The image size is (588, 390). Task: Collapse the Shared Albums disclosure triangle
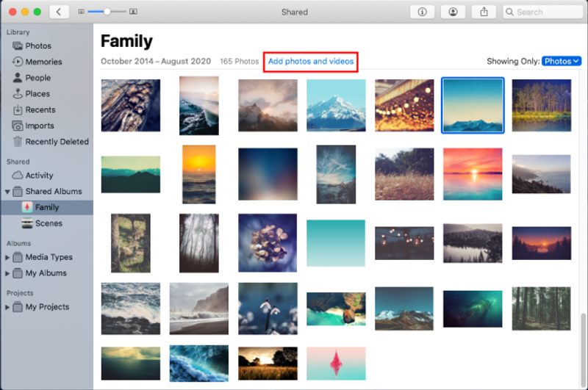point(7,192)
